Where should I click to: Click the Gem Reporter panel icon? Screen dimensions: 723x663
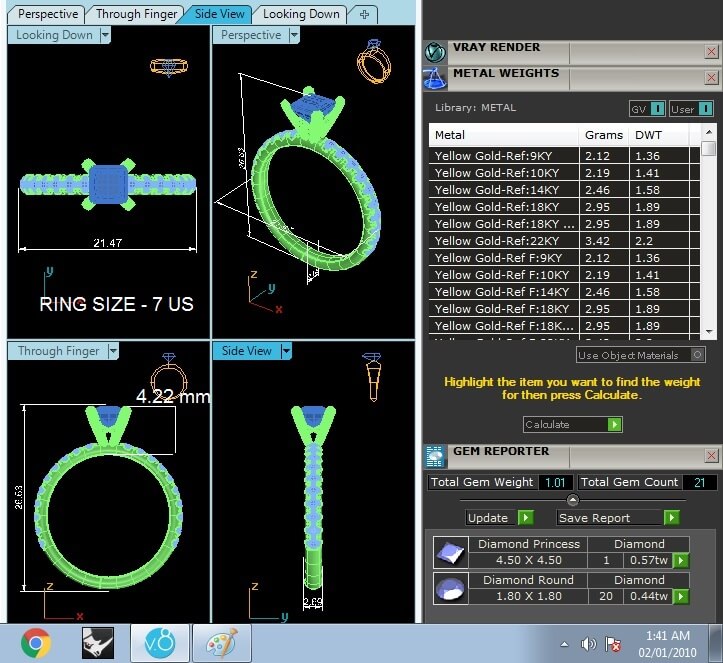coord(435,457)
